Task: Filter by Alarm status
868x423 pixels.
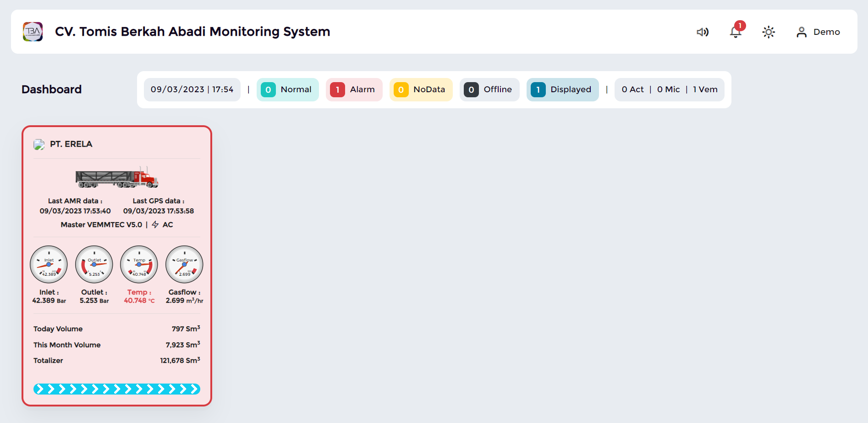Action: (x=354, y=89)
